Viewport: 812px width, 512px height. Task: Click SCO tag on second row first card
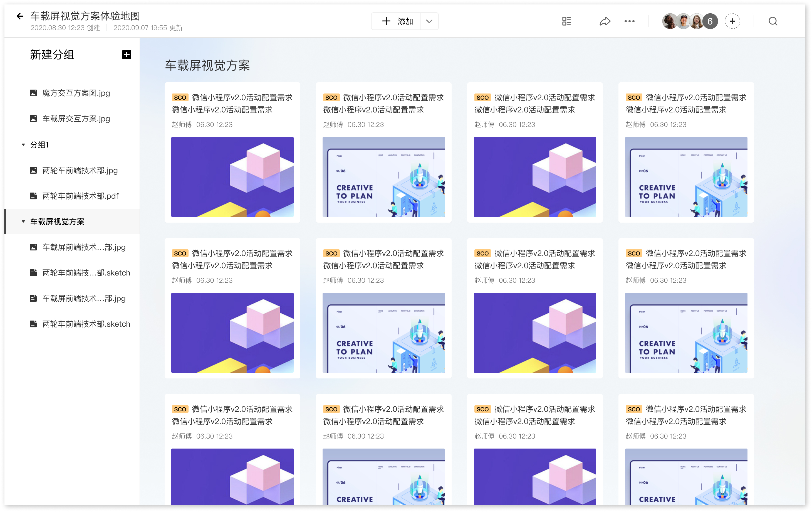(x=180, y=253)
